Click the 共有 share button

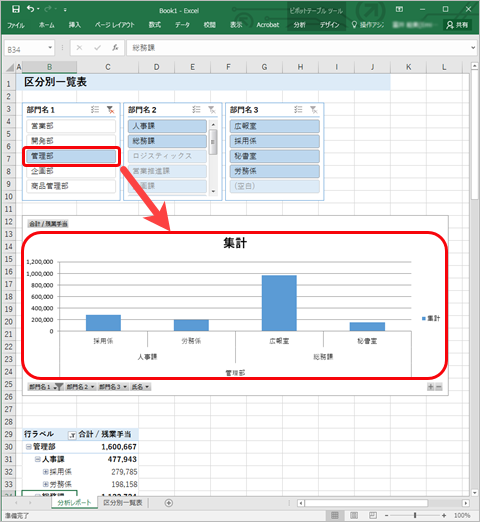click(x=457, y=25)
